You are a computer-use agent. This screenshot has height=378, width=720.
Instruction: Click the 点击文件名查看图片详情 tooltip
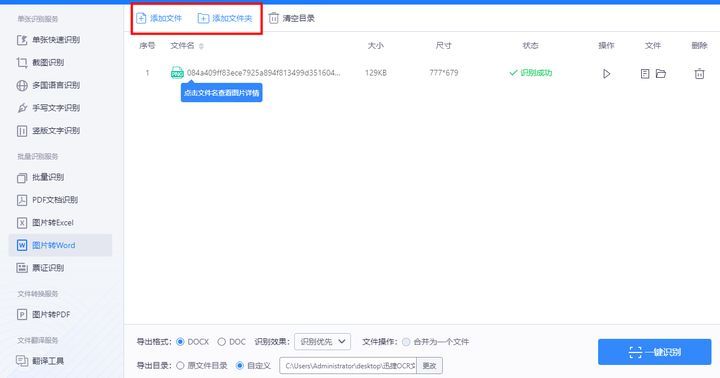pos(221,93)
